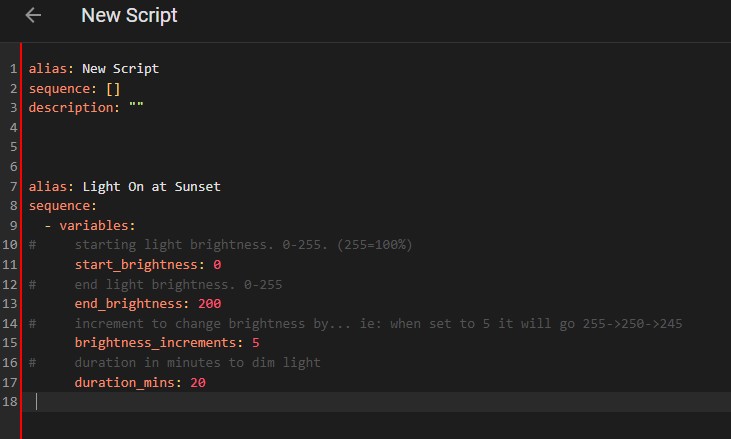The image size is (731, 439).
Task: Click the empty quotes after description
Action: pos(136,108)
